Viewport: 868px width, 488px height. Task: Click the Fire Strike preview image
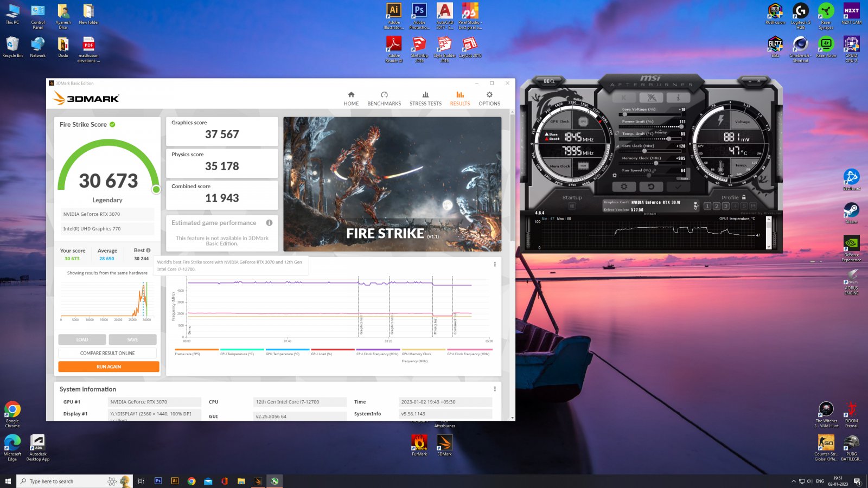tap(392, 184)
